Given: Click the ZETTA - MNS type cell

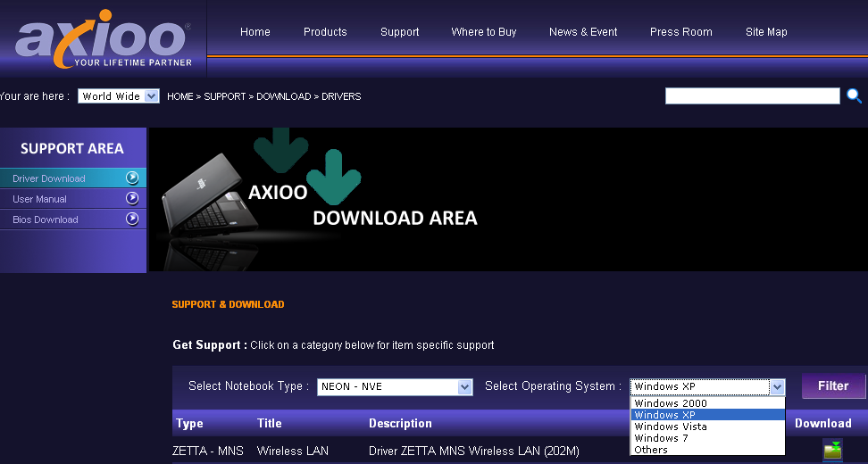Looking at the screenshot, I should (x=208, y=452).
